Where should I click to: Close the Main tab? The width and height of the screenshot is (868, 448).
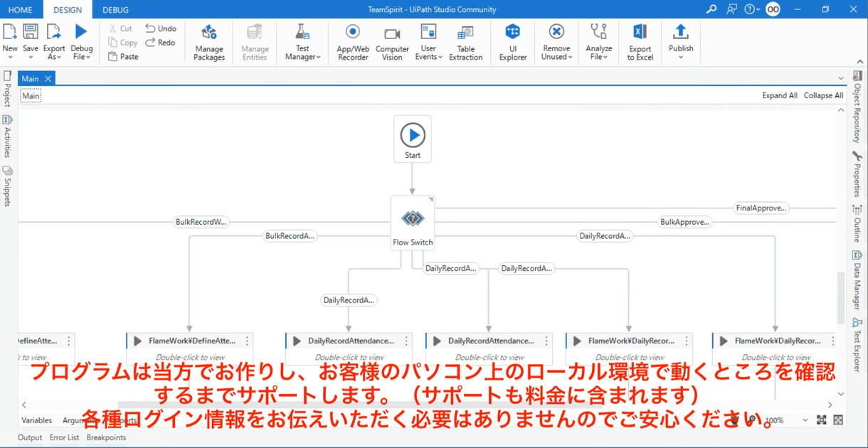(x=48, y=78)
